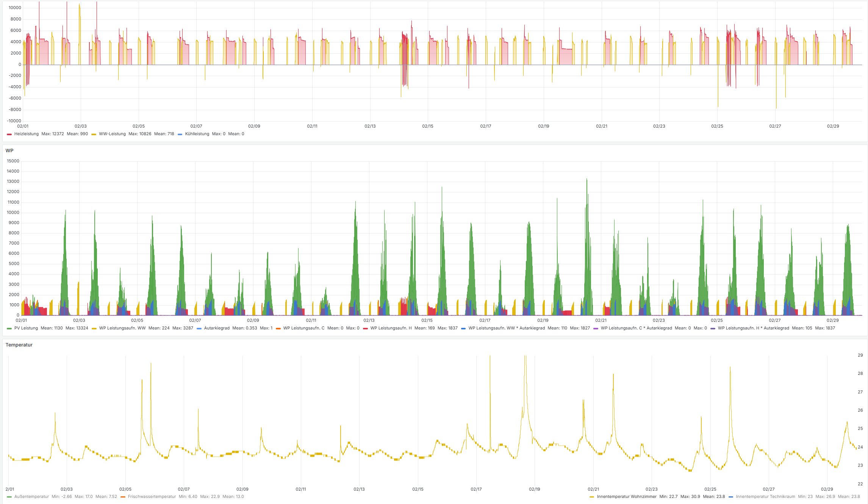The height and width of the screenshot is (504, 868).
Task: Open the WP panel title menu
Action: coord(9,151)
